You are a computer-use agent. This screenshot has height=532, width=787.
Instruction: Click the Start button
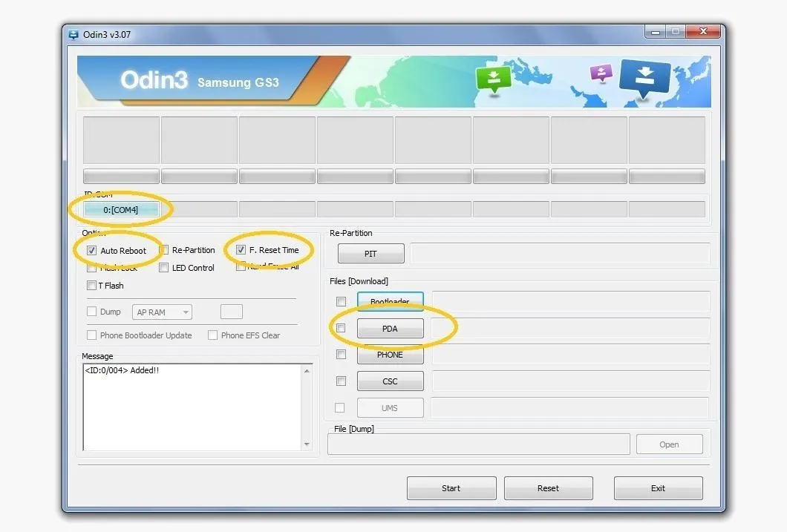(x=451, y=488)
